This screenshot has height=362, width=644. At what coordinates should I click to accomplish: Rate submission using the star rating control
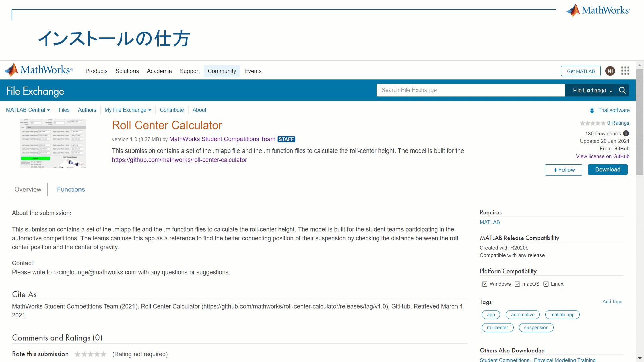[90, 354]
